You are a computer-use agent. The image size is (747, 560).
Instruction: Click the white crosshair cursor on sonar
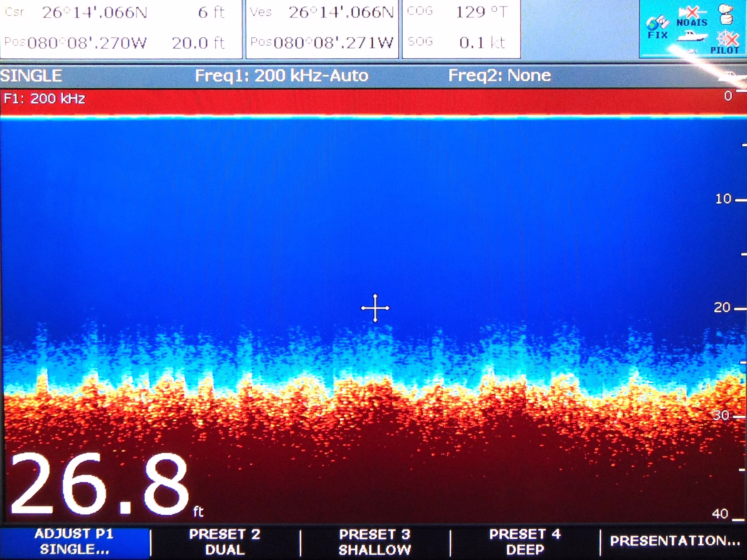pyautogui.click(x=375, y=308)
